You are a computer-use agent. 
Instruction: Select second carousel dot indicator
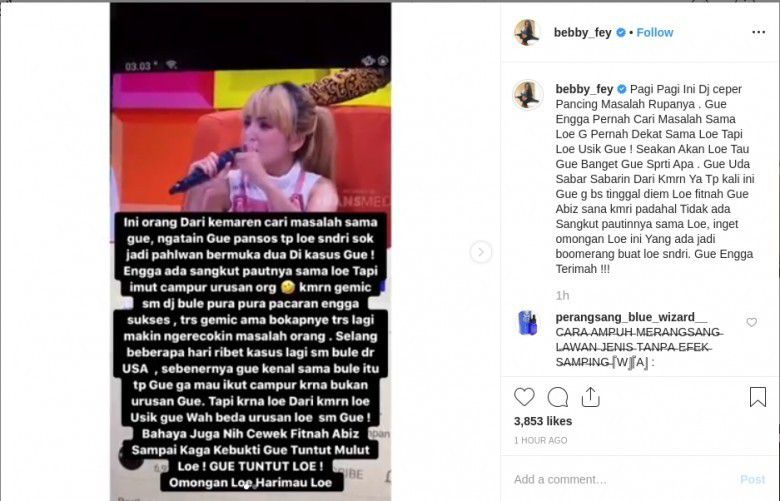pyautogui.click(x=255, y=487)
